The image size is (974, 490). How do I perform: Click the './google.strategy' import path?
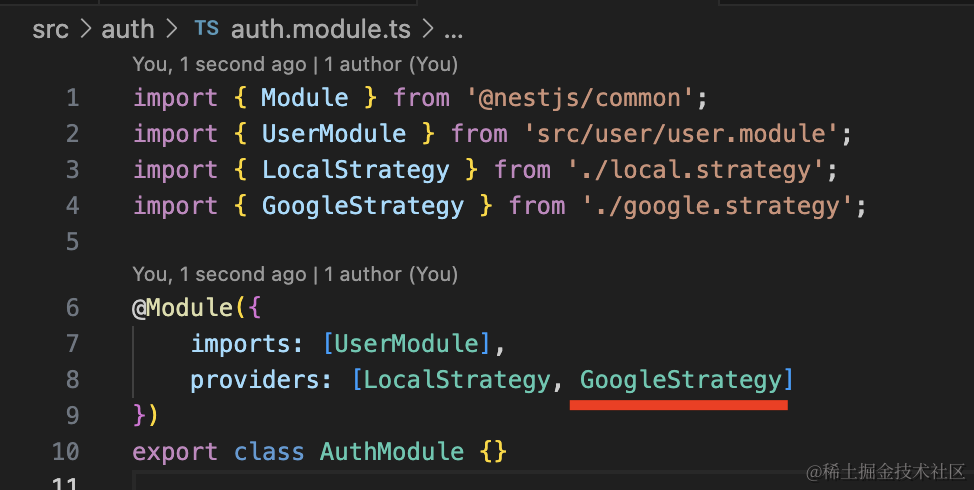point(717,206)
